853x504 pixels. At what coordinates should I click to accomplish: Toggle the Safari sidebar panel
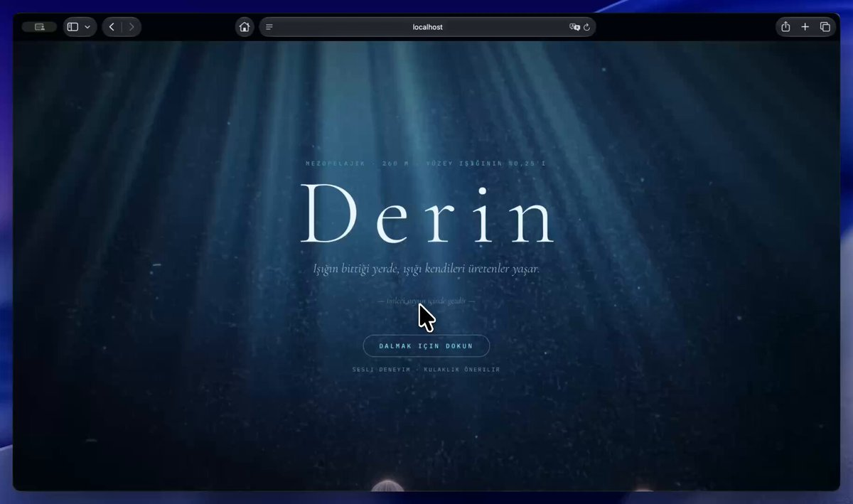(73, 27)
